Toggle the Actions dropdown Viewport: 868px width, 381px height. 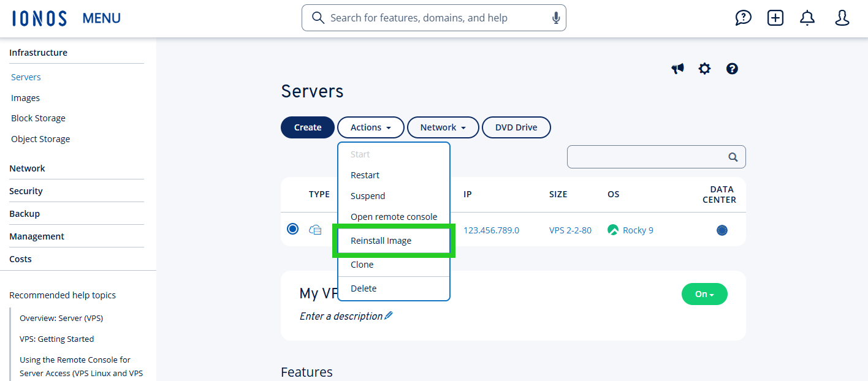[x=371, y=127]
